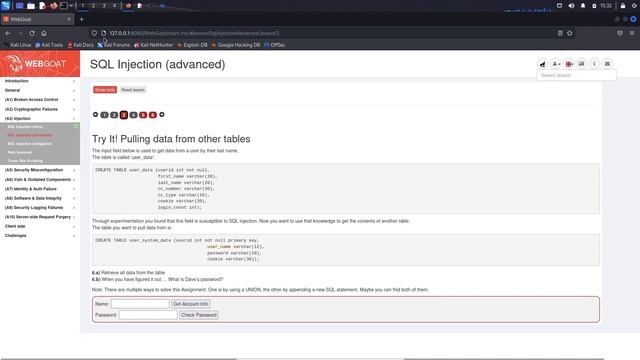
Task: Click the WebGoat goat icon in header
Action: click(542, 64)
